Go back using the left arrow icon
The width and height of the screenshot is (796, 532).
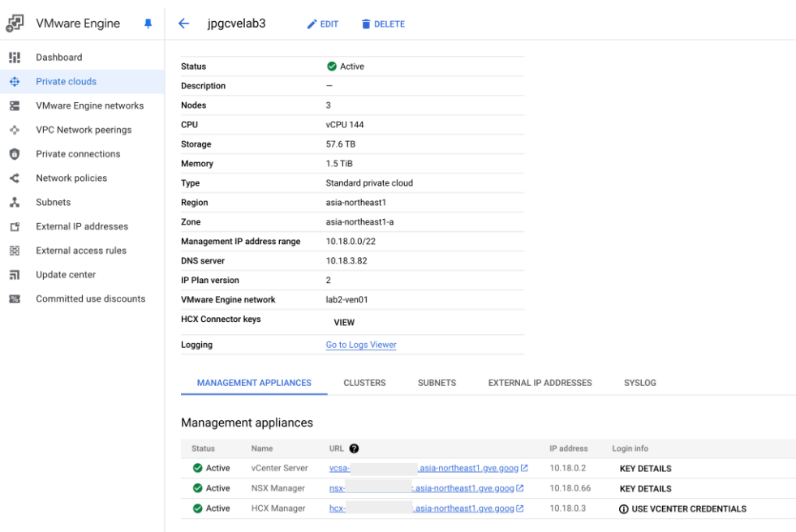[x=183, y=24]
